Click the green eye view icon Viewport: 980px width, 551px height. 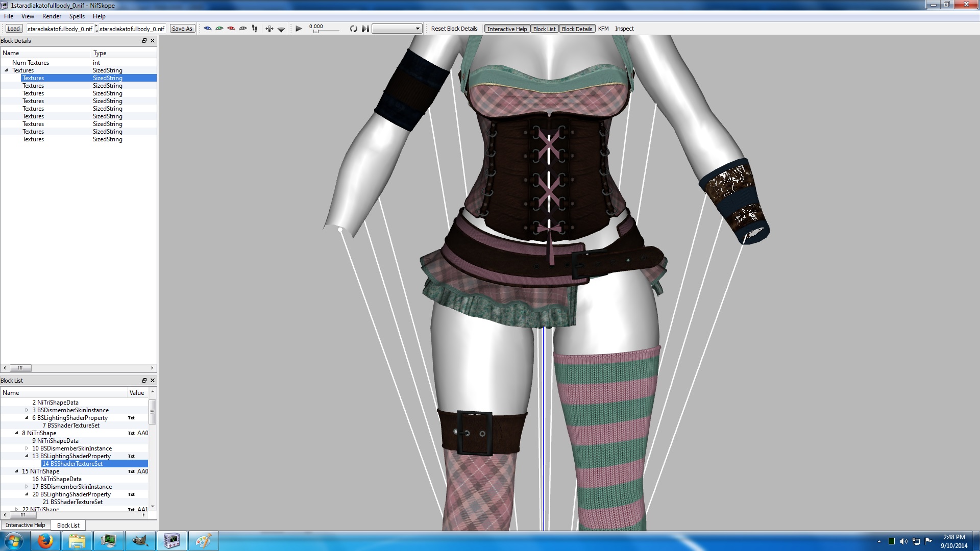[x=219, y=29]
